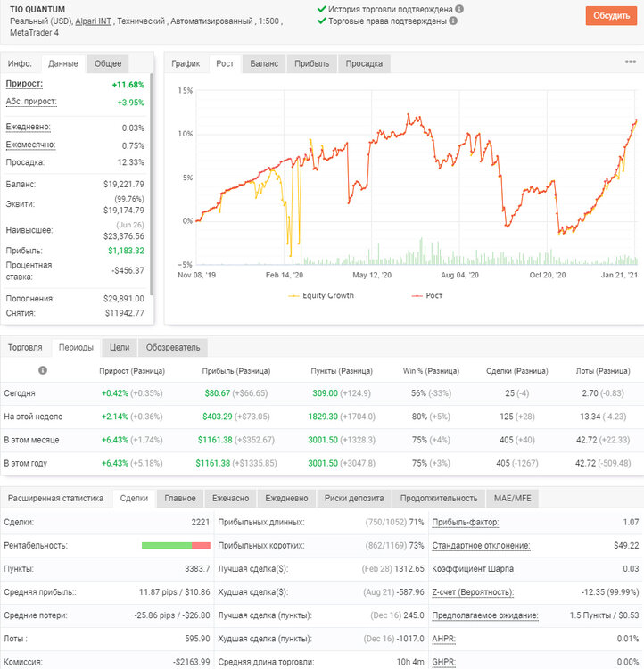Open the MAE/MFE tab
644x669 pixels.
point(513,498)
